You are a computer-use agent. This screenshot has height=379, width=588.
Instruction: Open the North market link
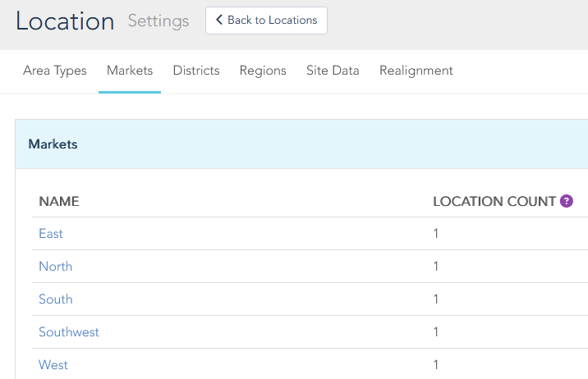pyautogui.click(x=55, y=267)
